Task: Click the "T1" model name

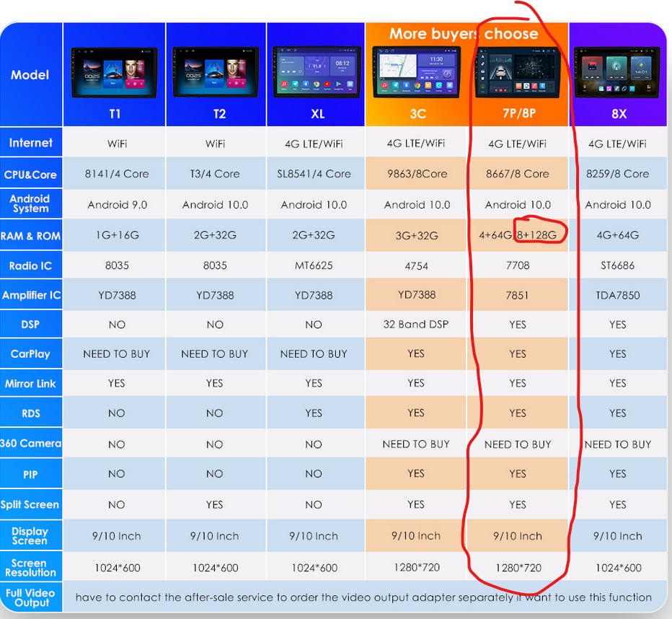Action: click(x=115, y=114)
